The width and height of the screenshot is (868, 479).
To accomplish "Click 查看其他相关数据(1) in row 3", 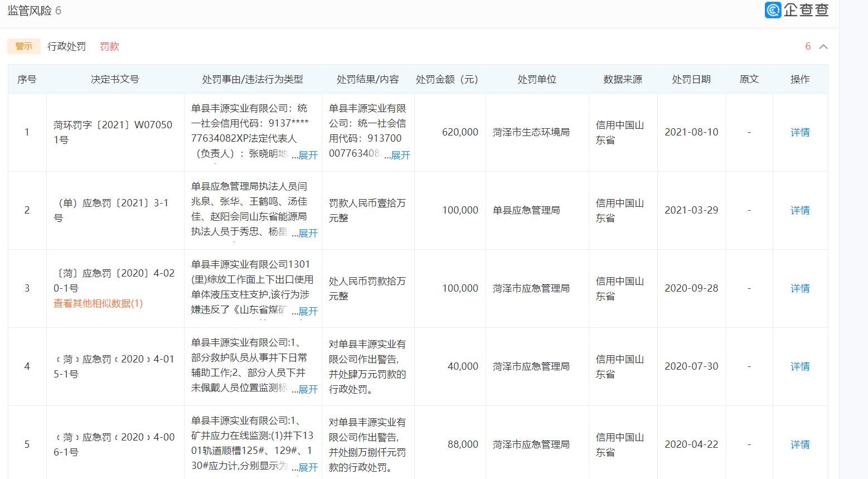I will click(x=97, y=304).
